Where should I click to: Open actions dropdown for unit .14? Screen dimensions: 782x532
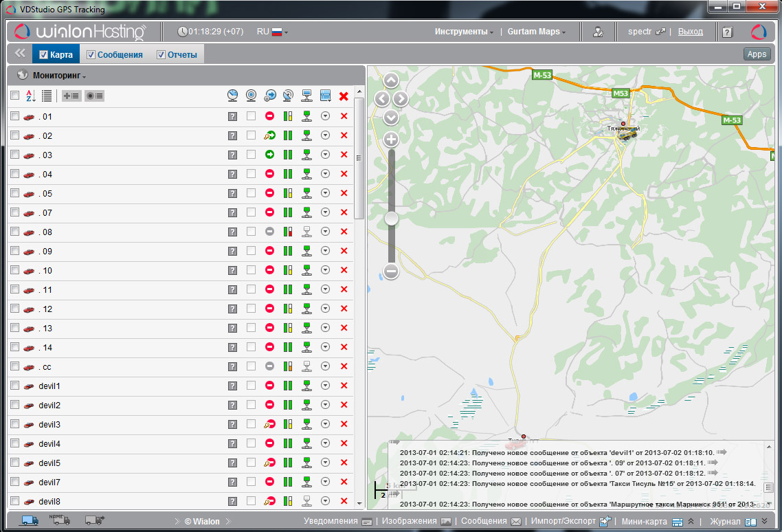tap(325, 347)
